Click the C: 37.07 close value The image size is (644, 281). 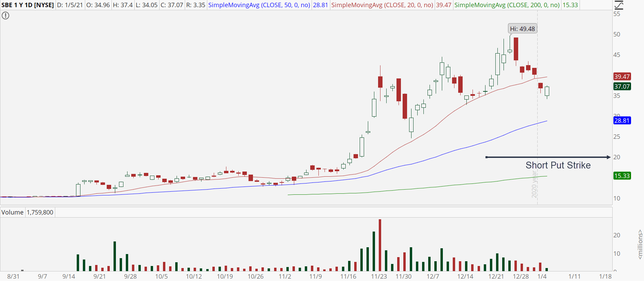[172, 5]
